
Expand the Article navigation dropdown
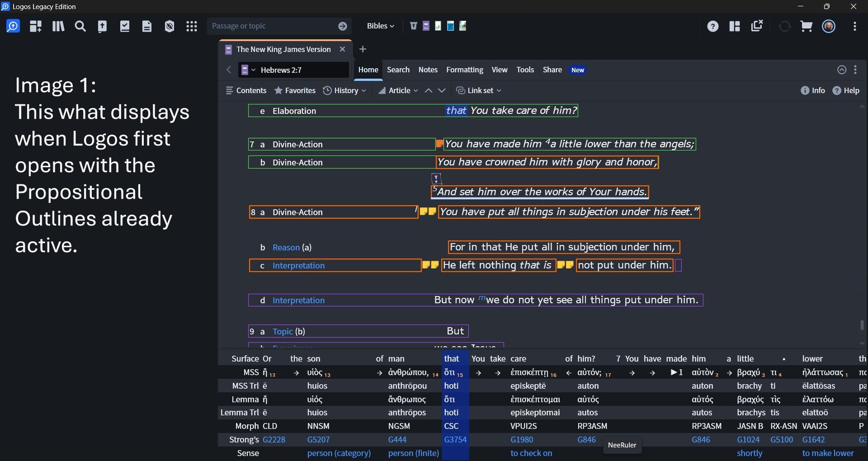point(398,90)
